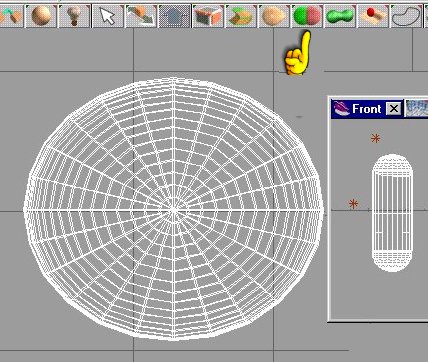
Task: Click the grayed-out up arrow icon
Action: click(174, 16)
